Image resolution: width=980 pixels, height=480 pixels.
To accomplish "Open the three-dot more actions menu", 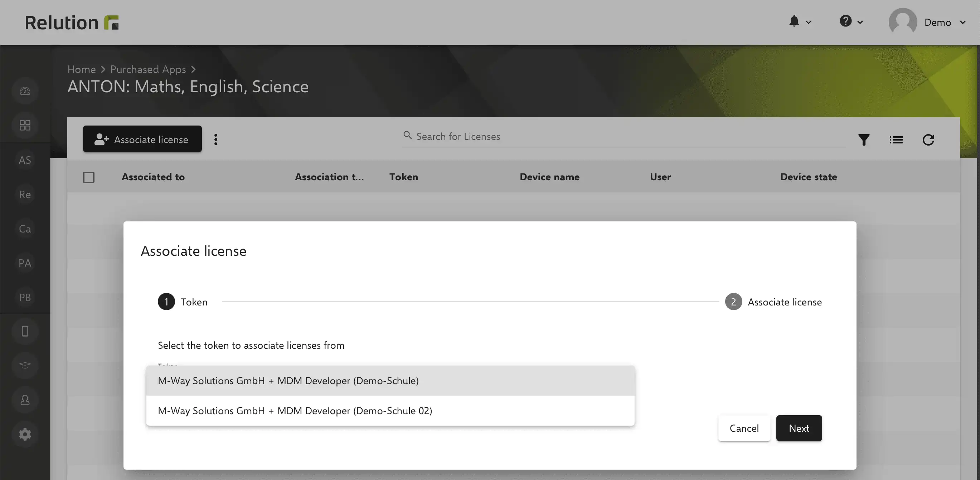I will 216,139.
